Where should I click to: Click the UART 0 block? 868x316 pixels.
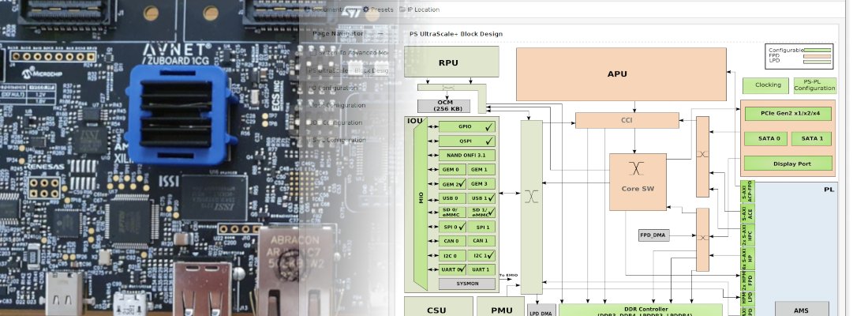(452, 269)
